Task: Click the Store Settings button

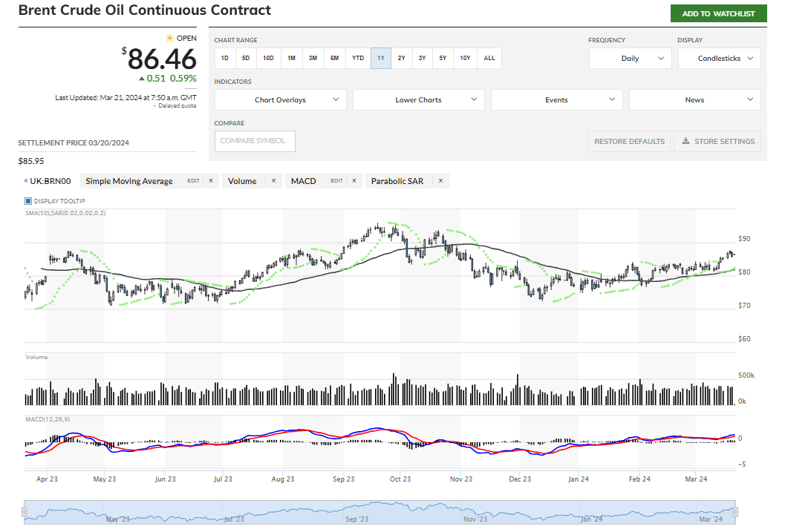Action: coord(717,142)
